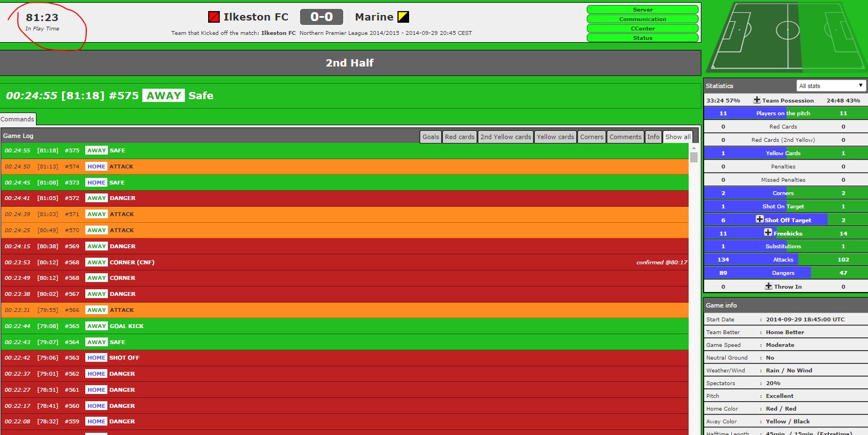The height and width of the screenshot is (435, 868).
Task: Click the Away Color 'Yellow / Black' value
Action: 788,421
